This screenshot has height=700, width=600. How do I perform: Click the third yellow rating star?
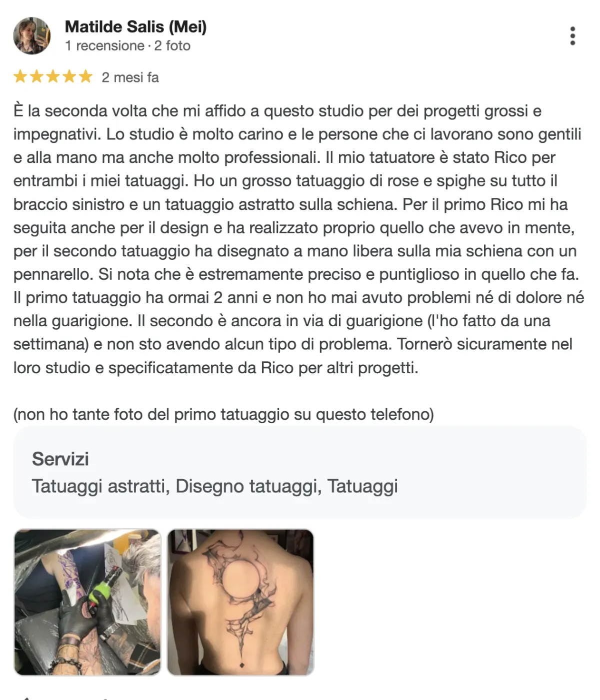coord(53,76)
